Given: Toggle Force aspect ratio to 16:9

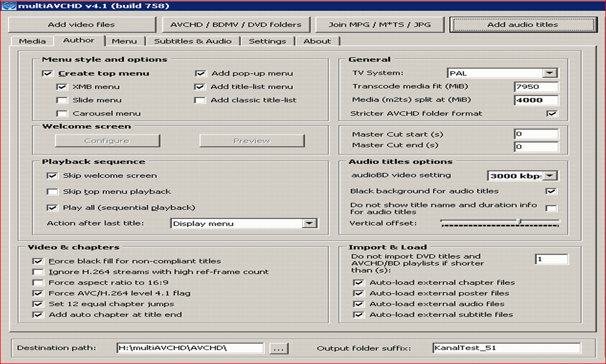Looking at the screenshot, I should pos(38,282).
